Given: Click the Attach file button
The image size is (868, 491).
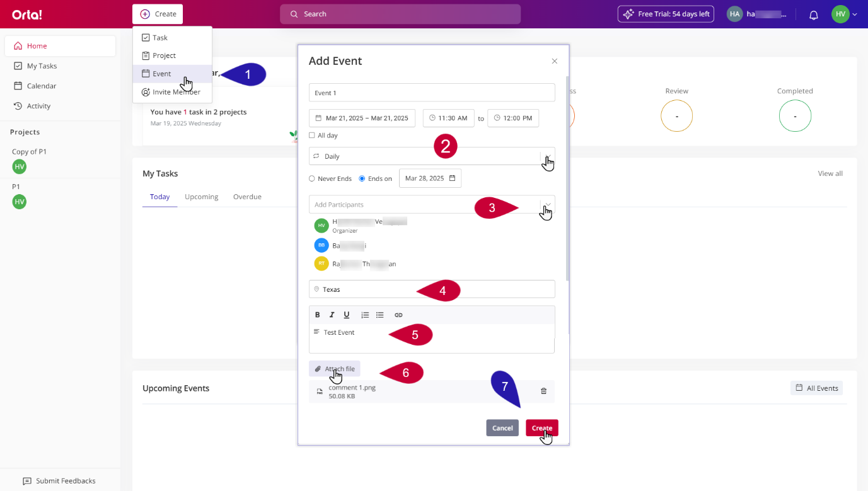Looking at the screenshot, I should point(335,369).
